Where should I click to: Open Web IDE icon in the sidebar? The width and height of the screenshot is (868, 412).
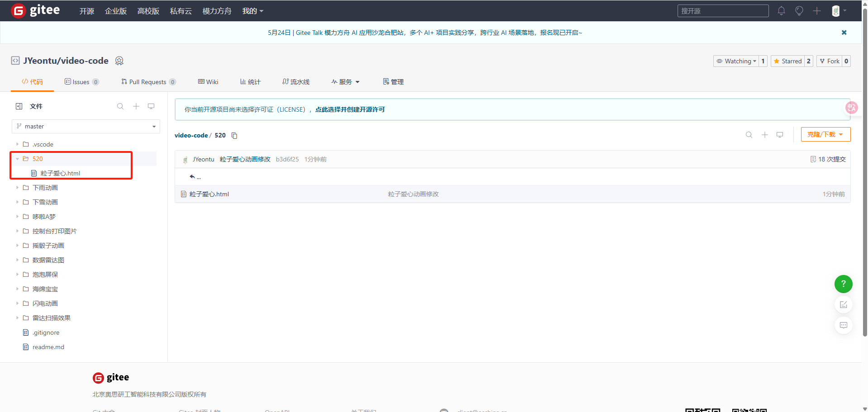point(151,106)
